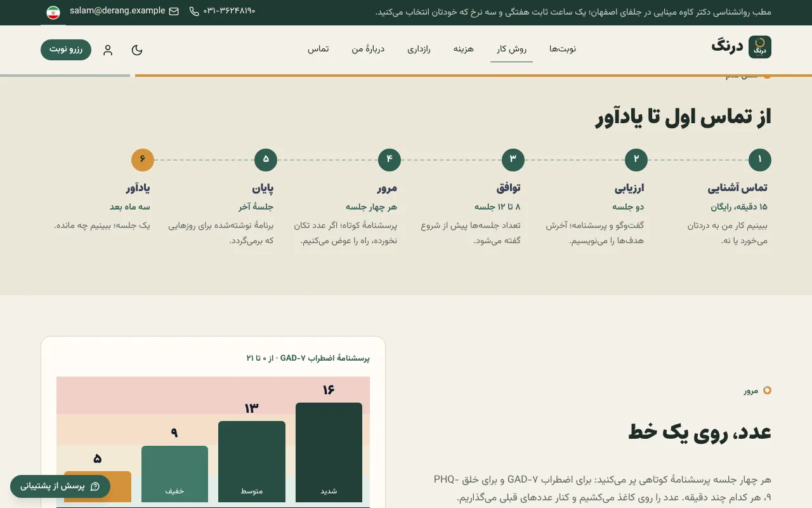
Task: Pick the step ۵ timeline marker
Action: [x=266, y=160]
